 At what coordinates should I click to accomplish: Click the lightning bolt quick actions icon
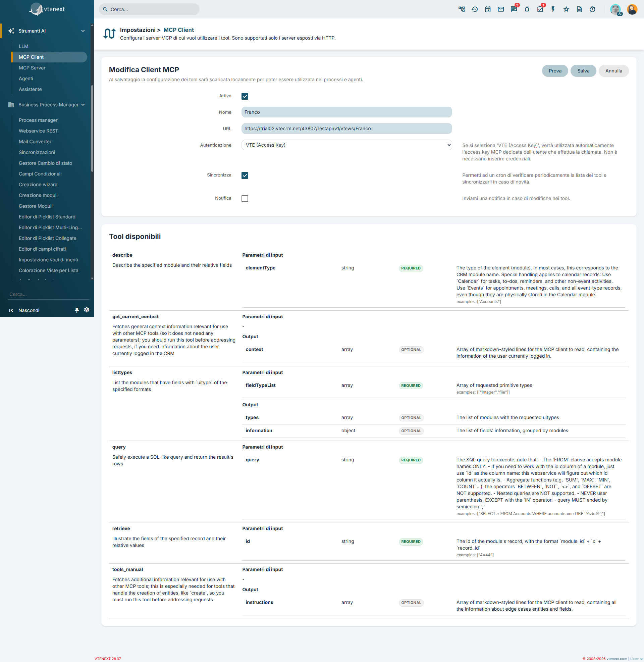553,9
